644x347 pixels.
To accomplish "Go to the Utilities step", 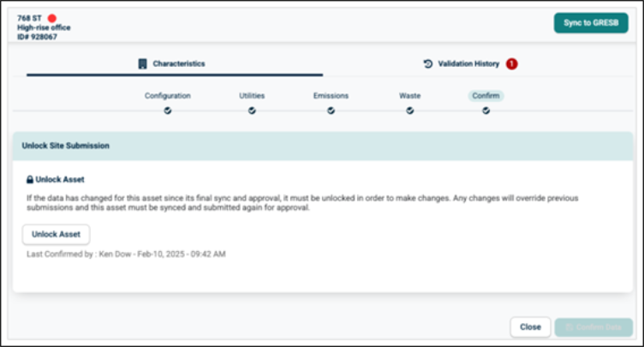I will (252, 96).
